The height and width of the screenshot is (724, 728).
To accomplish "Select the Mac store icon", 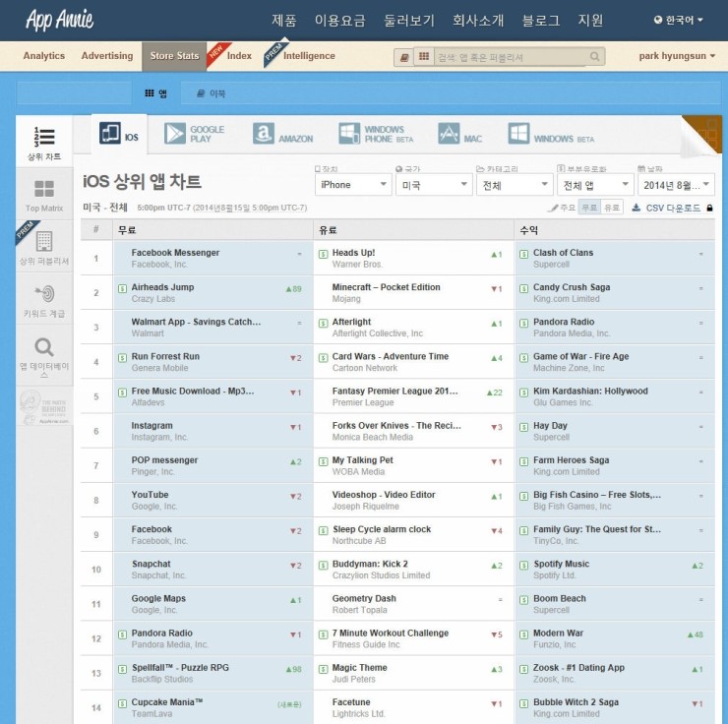I will pos(449,133).
